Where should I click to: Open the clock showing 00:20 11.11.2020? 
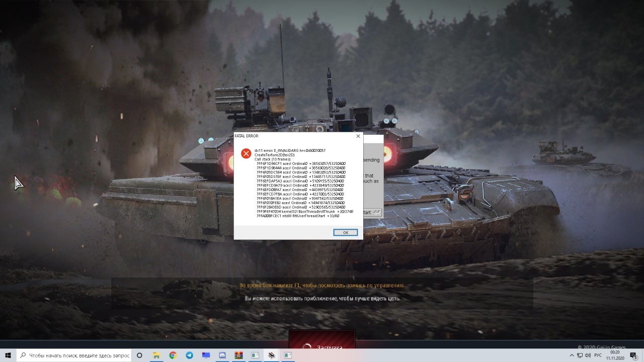(x=615, y=355)
